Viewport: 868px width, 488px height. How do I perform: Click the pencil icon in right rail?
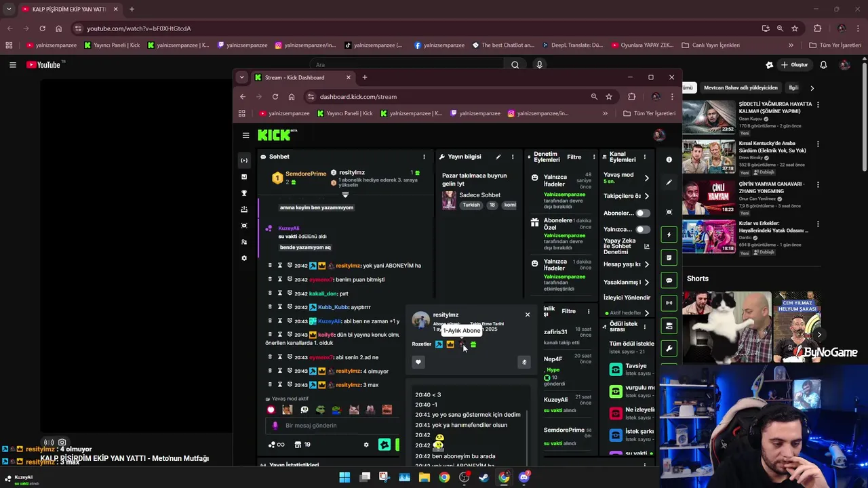[x=669, y=182]
